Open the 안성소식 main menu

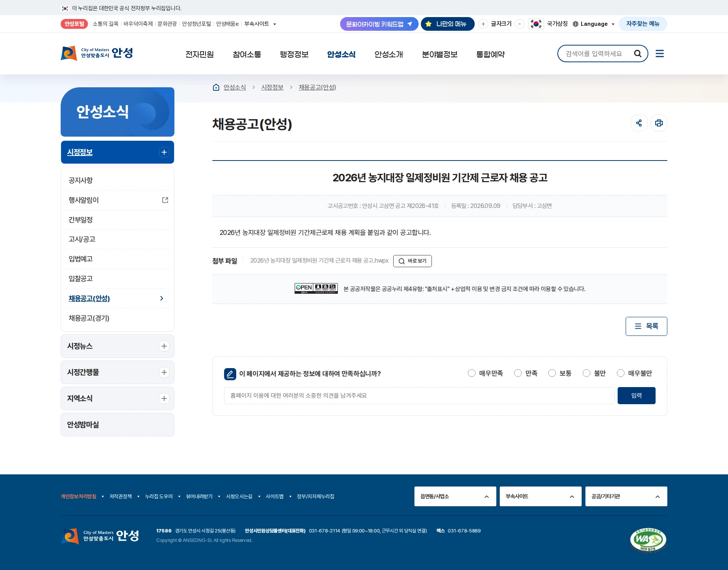pos(341,54)
